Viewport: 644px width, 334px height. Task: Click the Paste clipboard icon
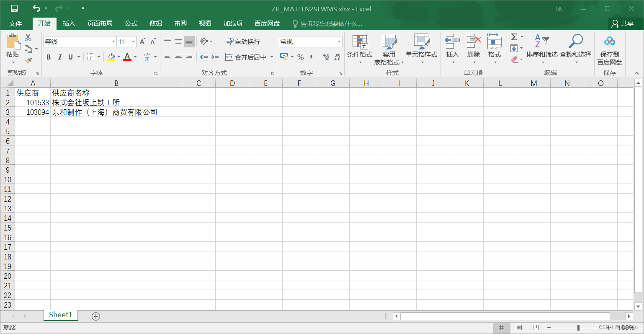click(13, 41)
